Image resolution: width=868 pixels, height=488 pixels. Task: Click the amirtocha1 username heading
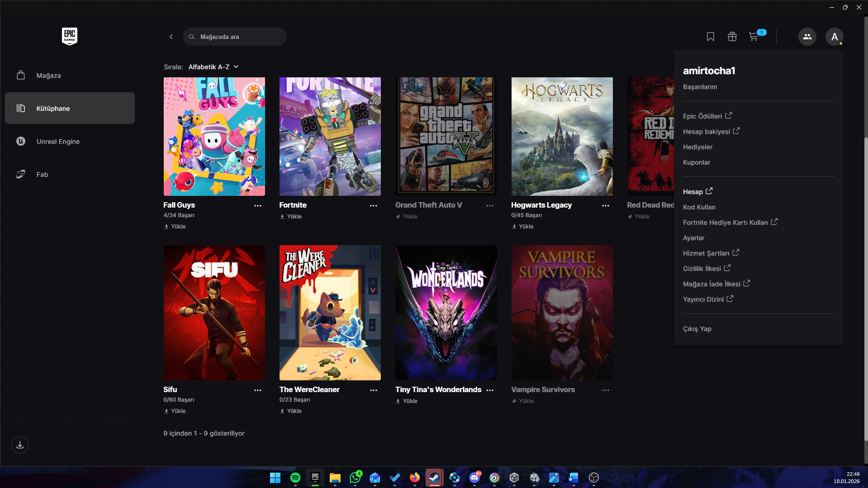coord(709,71)
